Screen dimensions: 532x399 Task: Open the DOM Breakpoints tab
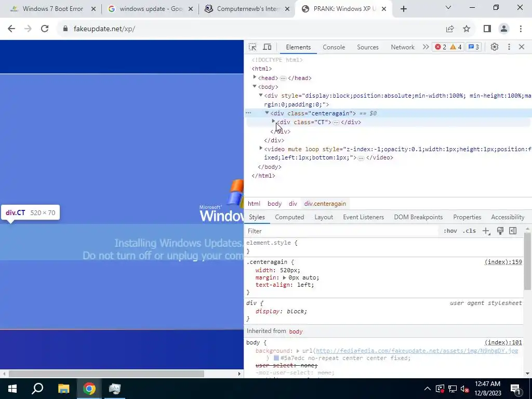[x=418, y=217]
